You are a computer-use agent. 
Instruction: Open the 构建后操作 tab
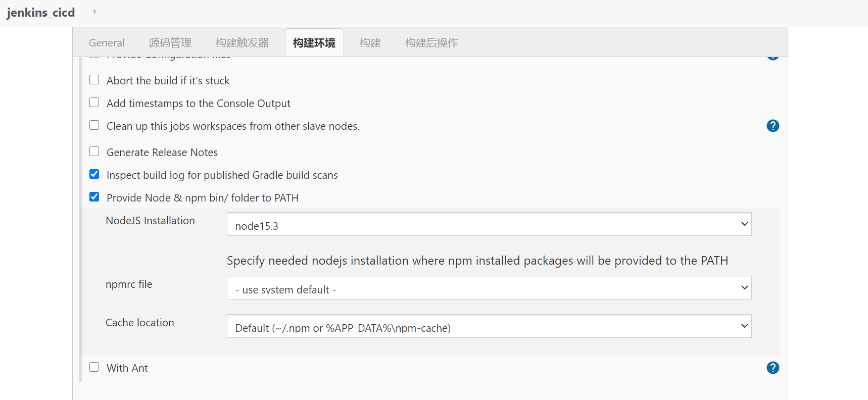tap(431, 43)
